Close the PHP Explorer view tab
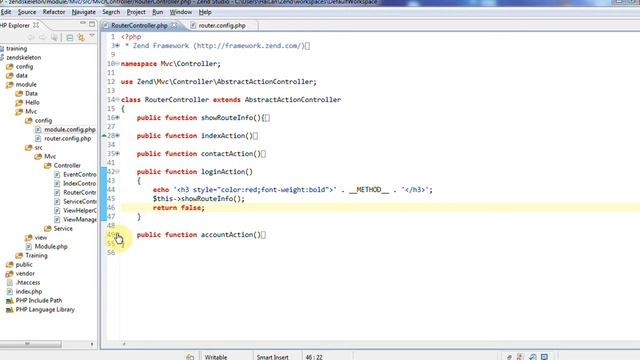The width and height of the screenshot is (640, 360). (x=36, y=25)
